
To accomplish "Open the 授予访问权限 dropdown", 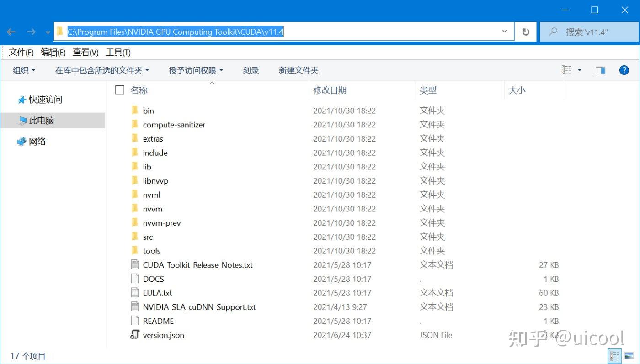I will click(x=196, y=70).
